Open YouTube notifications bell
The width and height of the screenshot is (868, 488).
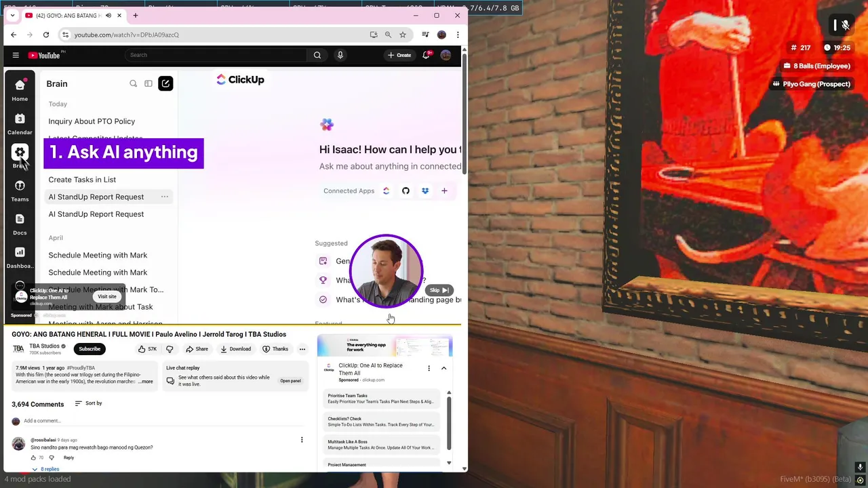tap(426, 55)
